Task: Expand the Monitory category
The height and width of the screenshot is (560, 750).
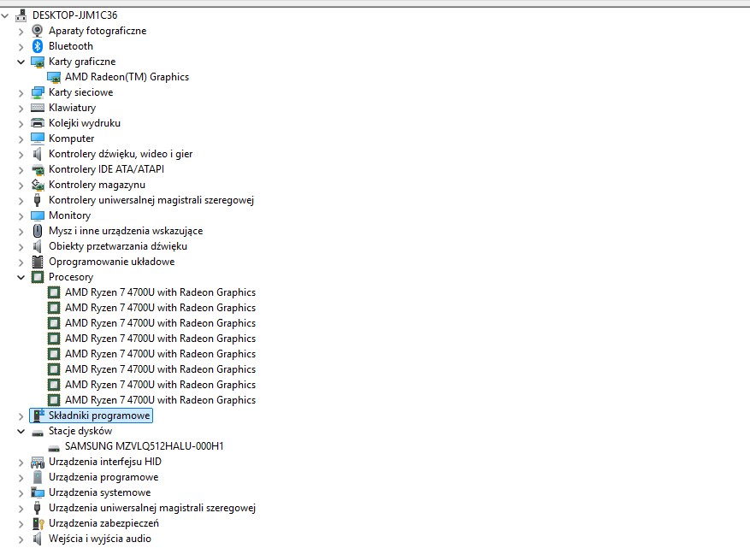Action: (21, 215)
